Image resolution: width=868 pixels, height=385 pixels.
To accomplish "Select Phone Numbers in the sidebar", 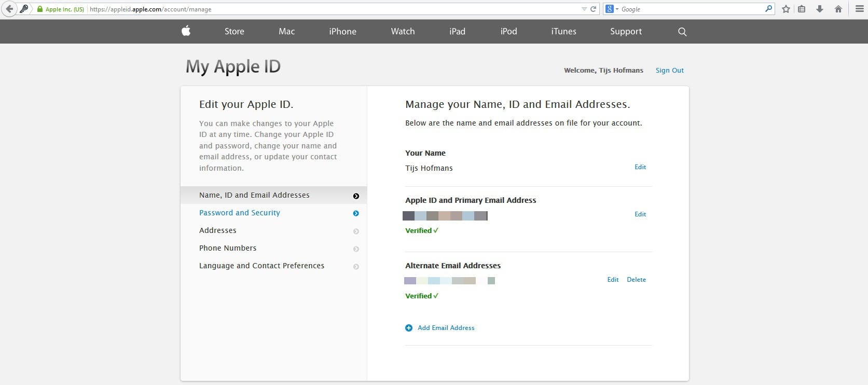I will [228, 248].
